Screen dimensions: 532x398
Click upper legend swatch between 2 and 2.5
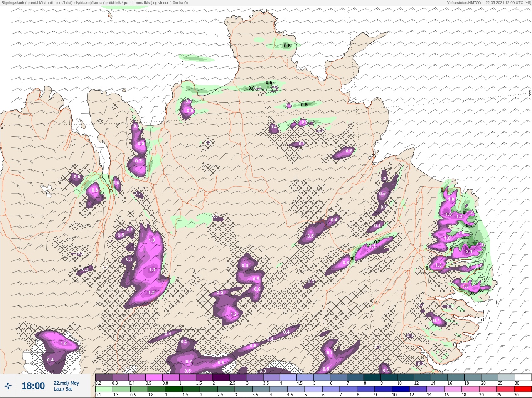[x=221, y=378]
